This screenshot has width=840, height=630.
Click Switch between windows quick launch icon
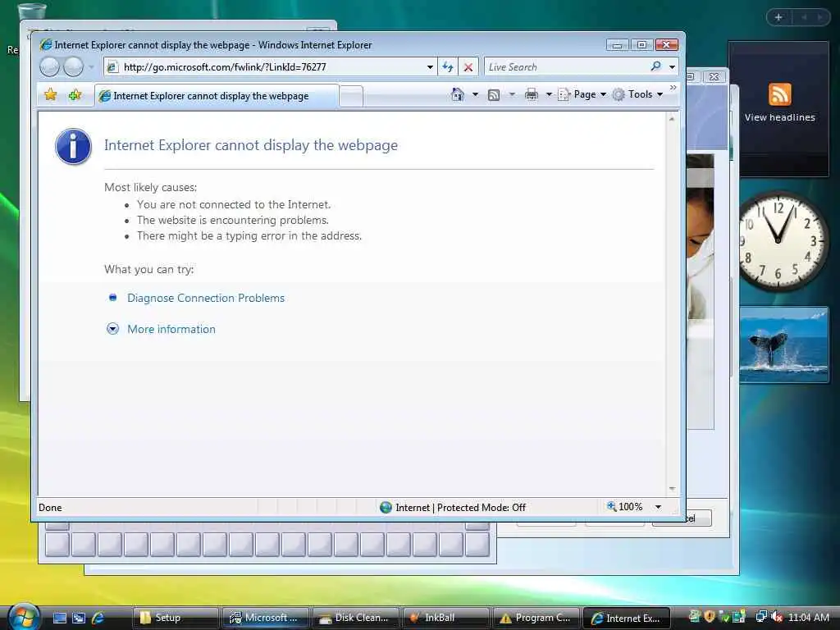(79, 618)
